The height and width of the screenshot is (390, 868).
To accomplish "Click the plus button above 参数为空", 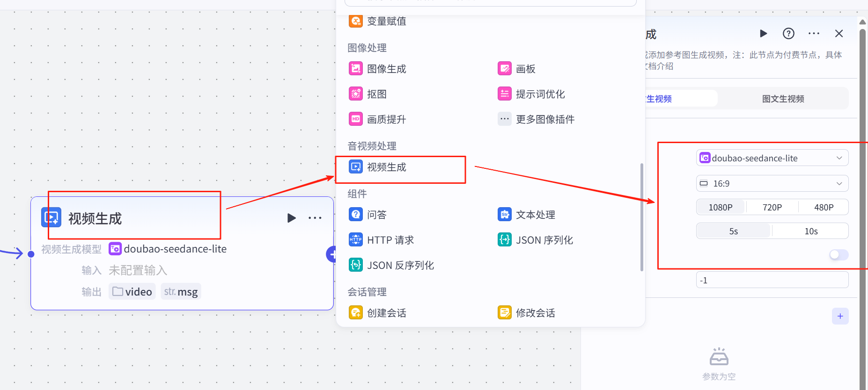I will click(840, 316).
